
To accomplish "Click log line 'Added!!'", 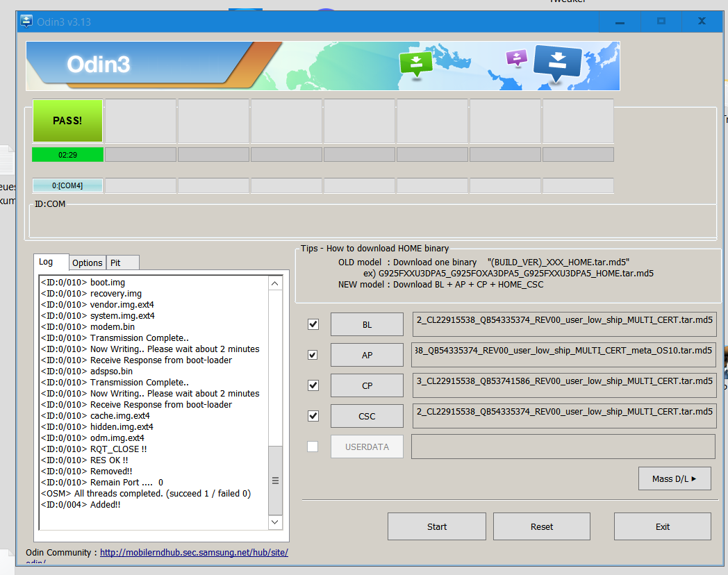I will coord(81,504).
